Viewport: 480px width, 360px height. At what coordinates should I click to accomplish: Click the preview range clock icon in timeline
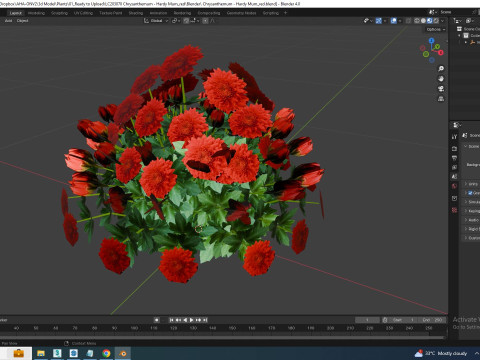point(385,320)
